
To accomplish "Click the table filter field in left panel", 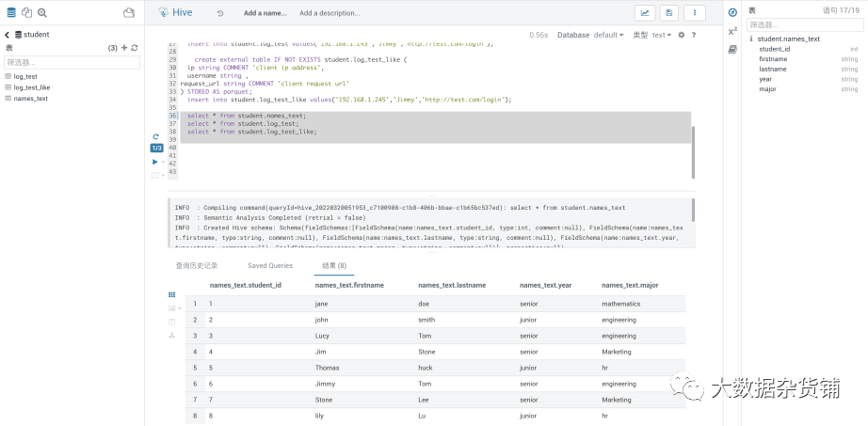I will click(72, 62).
